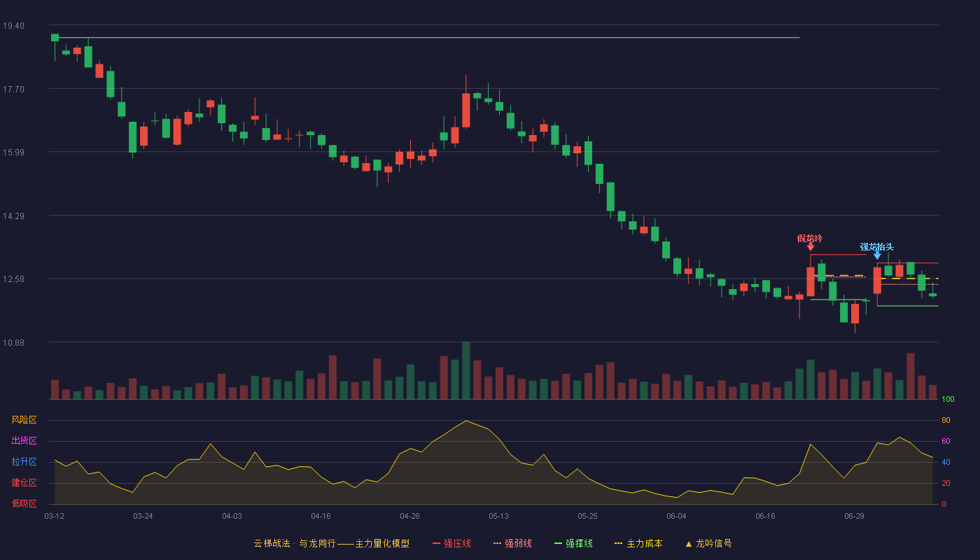Click the 17.70 price axis label
The width and height of the screenshot is (980, 560).
[13, 89]
